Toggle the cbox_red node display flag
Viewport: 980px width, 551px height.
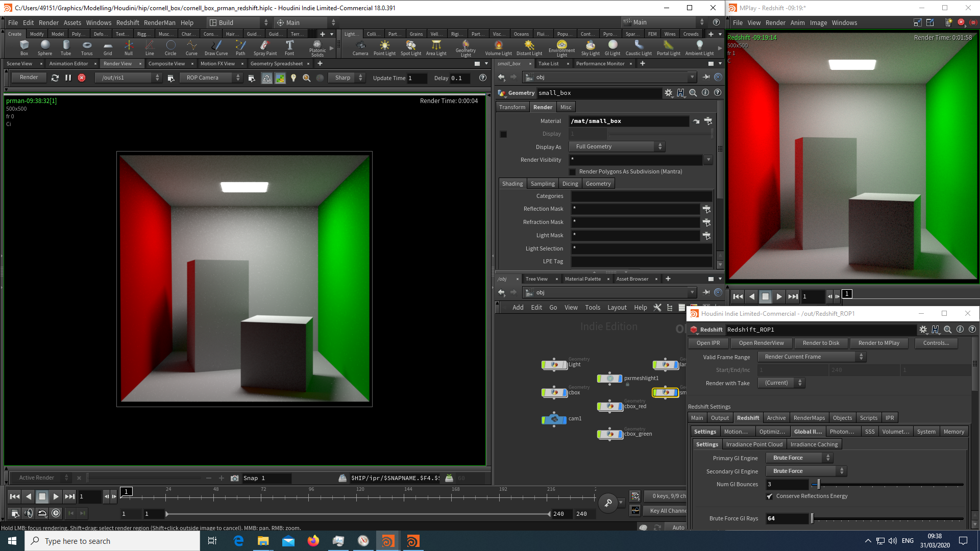(x=620, y=407)
